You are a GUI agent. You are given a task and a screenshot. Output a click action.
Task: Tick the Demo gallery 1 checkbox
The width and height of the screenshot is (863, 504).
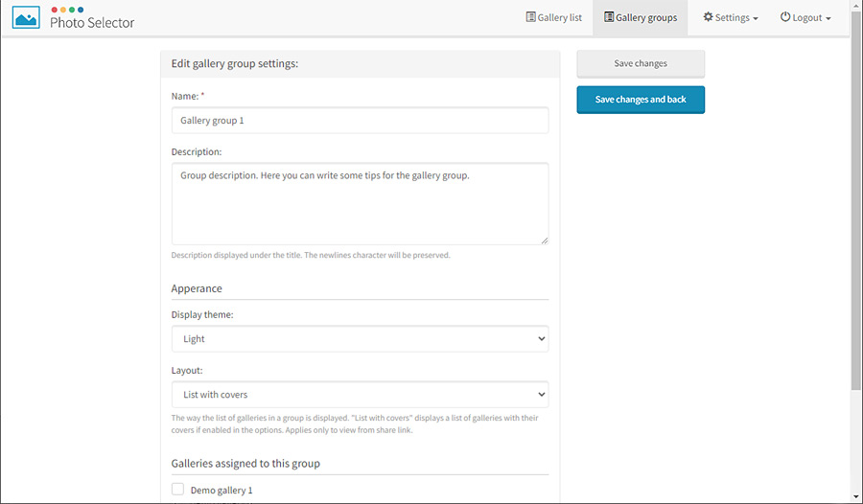[177, 490]
